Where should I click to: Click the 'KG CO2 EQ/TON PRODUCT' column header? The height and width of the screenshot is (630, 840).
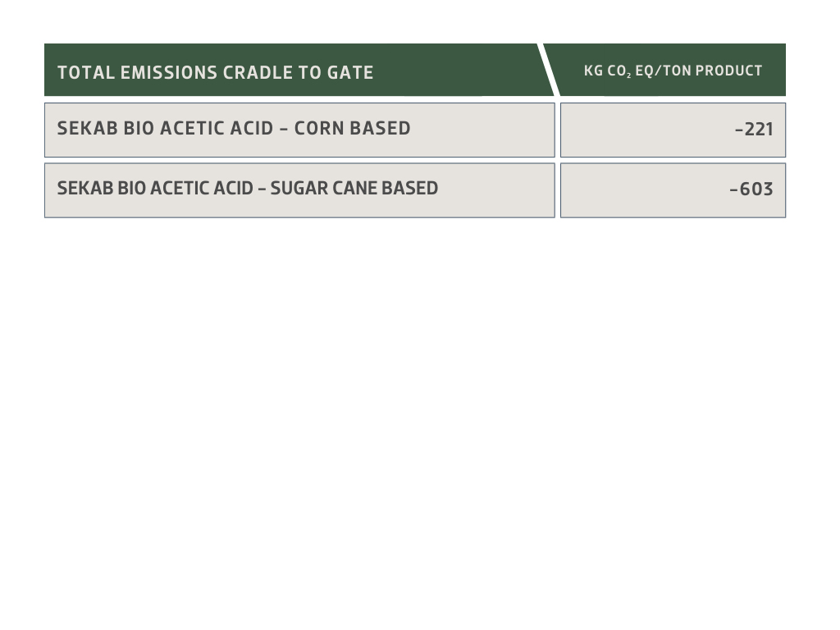click(x=673, y=71)
